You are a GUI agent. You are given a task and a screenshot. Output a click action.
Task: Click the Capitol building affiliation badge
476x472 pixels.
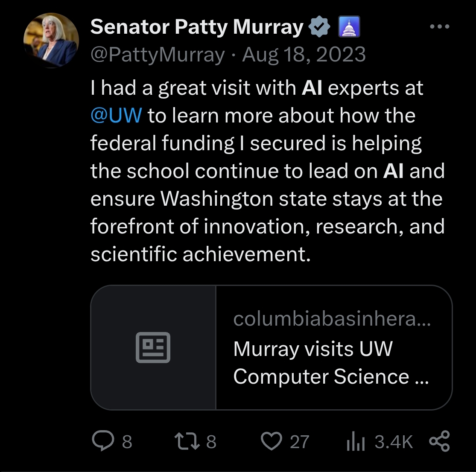pyautogui.click(x=349, y=27)
